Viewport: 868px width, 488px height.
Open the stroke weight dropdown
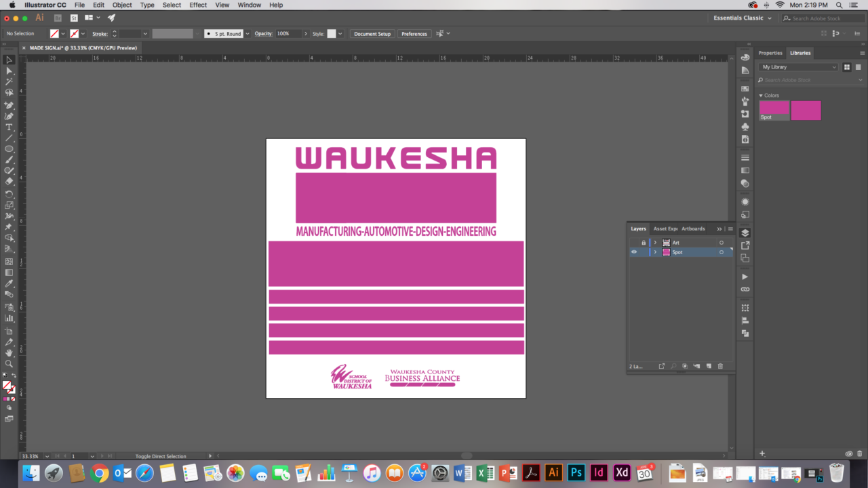click(145, 34)
